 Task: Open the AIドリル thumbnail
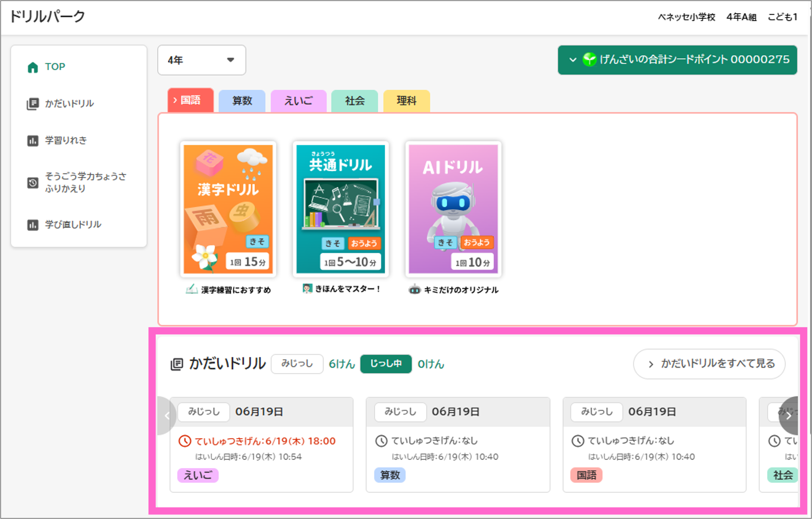click(x=453, y=209)
